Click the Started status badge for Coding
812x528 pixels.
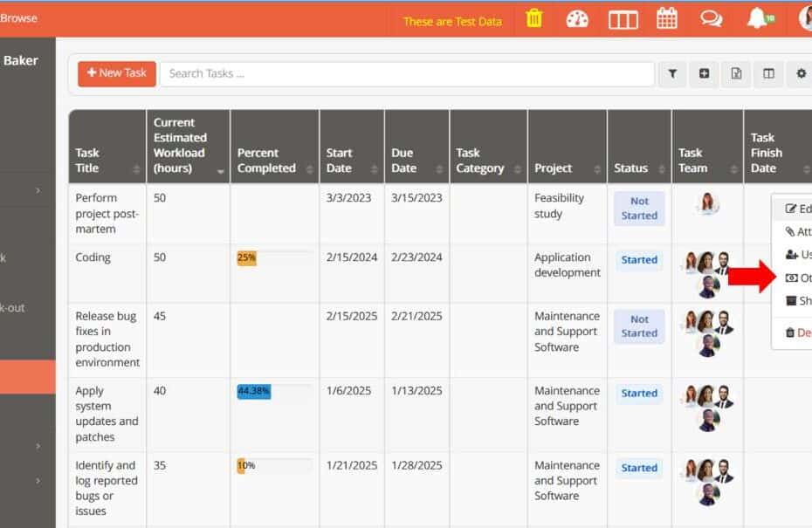(639, 260)
